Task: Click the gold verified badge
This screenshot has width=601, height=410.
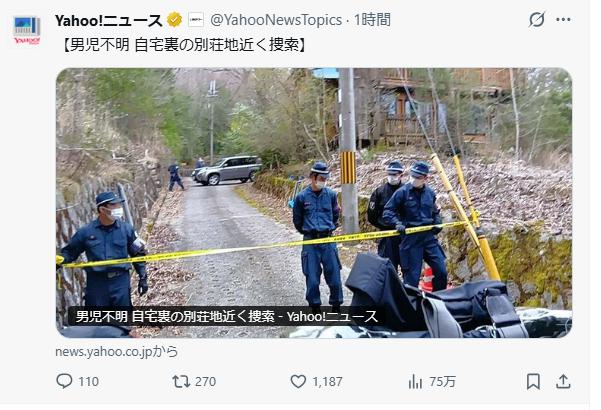Action: (x=175, y=20)
